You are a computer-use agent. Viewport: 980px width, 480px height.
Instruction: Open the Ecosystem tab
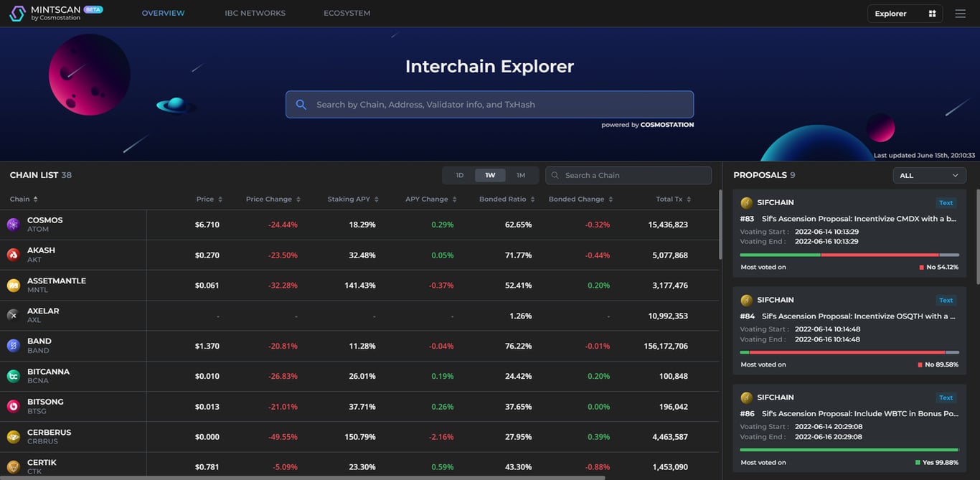pyautogui.click(x=347, y=14)
